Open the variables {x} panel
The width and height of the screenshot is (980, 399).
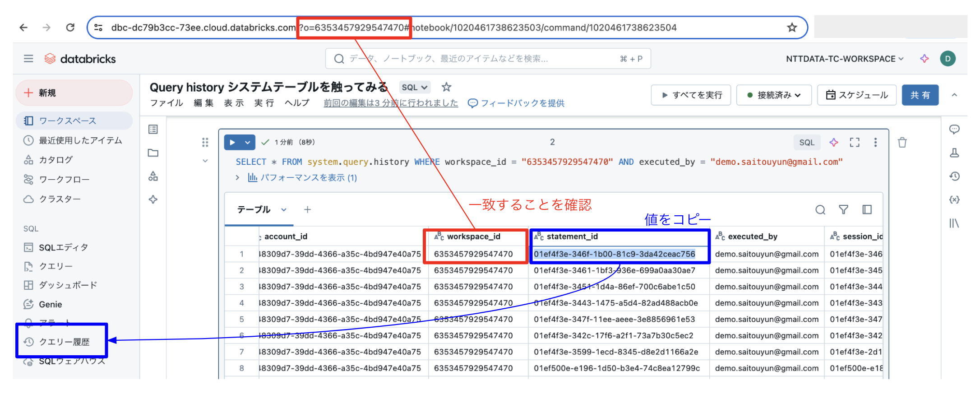(954, 199)
